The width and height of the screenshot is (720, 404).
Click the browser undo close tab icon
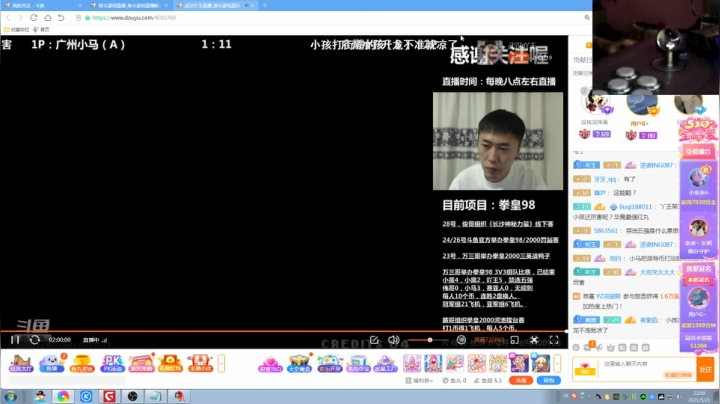61,17
